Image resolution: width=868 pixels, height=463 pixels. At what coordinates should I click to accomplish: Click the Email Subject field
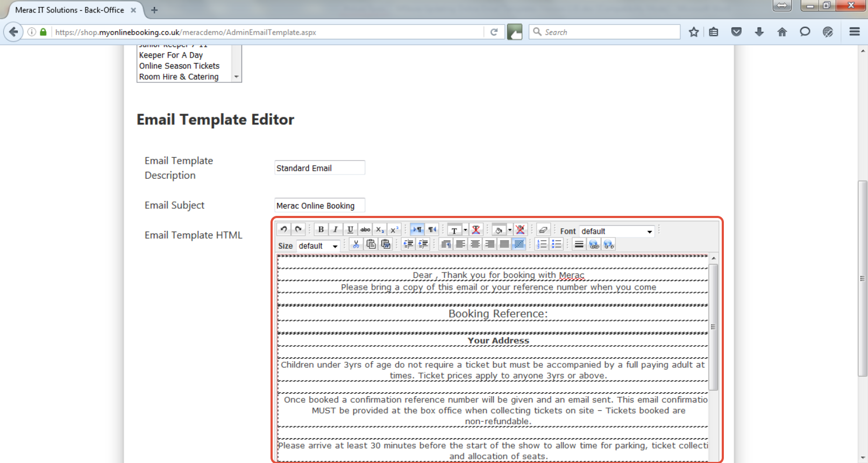pyautogui.click(x=319, y=206)
